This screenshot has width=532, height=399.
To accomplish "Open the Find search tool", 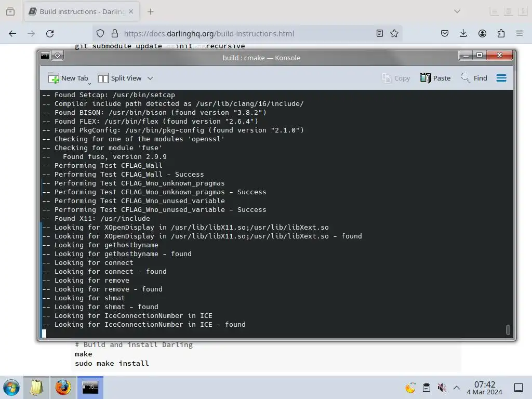I will 474,78.
